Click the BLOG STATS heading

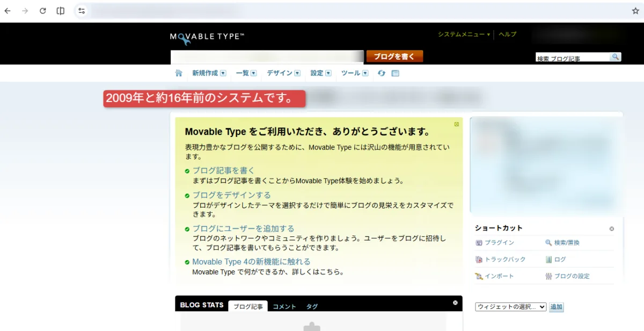click(x=202, y=305)
